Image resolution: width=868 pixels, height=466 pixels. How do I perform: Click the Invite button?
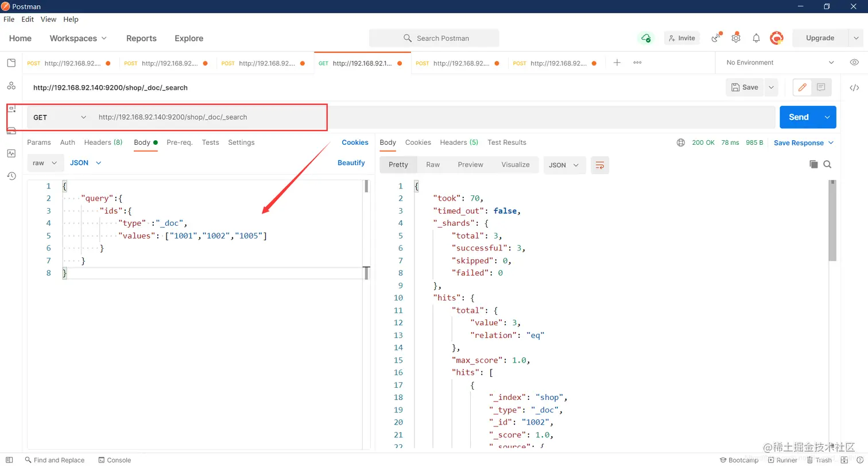click(x=681, y=38)
